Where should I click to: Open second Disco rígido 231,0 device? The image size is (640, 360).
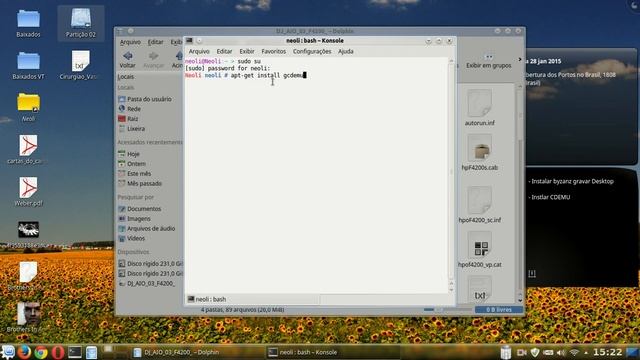pyautogui.click(x=150, y=273)
